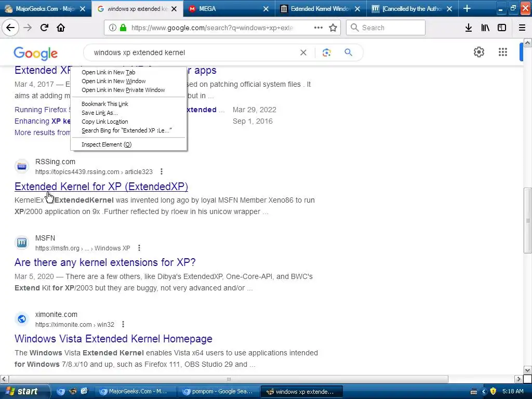Screen dimensions: 532x399
Task: Click the browser address bar URL
Action: 212,28
